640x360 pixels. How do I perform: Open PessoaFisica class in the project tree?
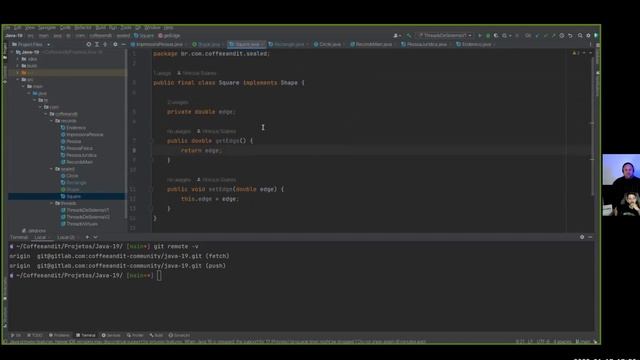79,148
